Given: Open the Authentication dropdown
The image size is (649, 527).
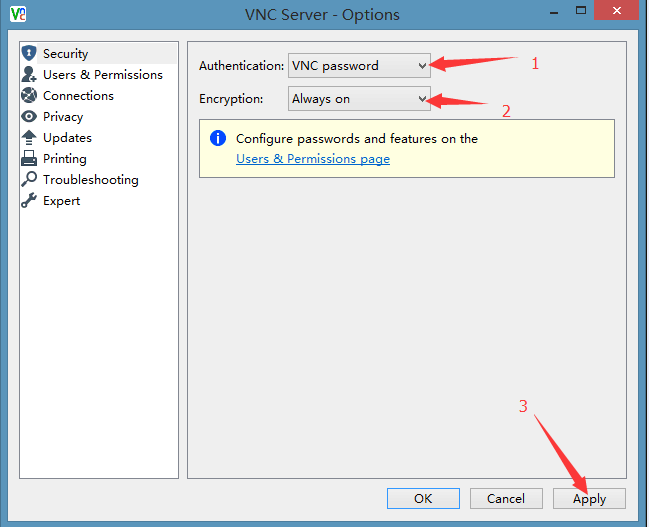Looking at the screenshot, I should (360, 66).
